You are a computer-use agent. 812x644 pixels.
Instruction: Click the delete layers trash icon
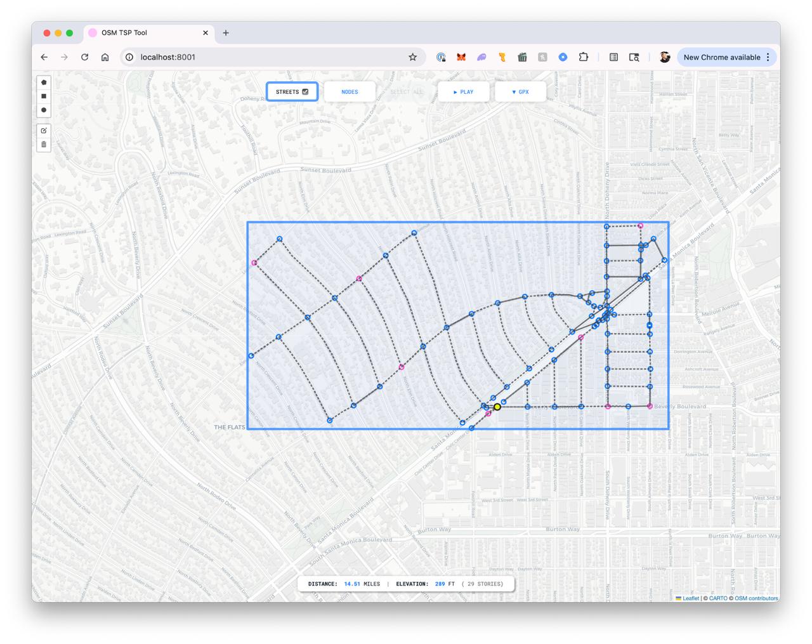click(44, 145)
